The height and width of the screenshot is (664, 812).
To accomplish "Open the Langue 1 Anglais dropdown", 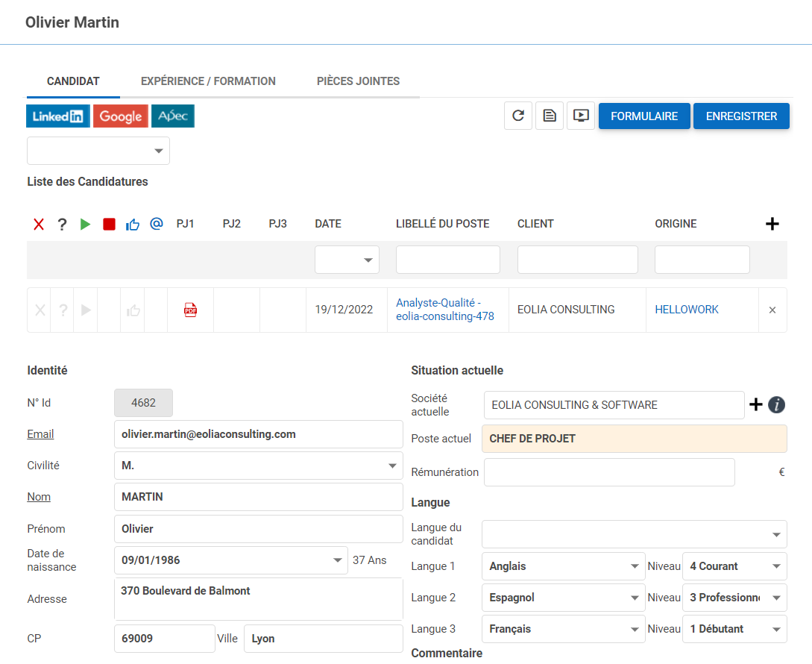I will (x=635, y=566).
